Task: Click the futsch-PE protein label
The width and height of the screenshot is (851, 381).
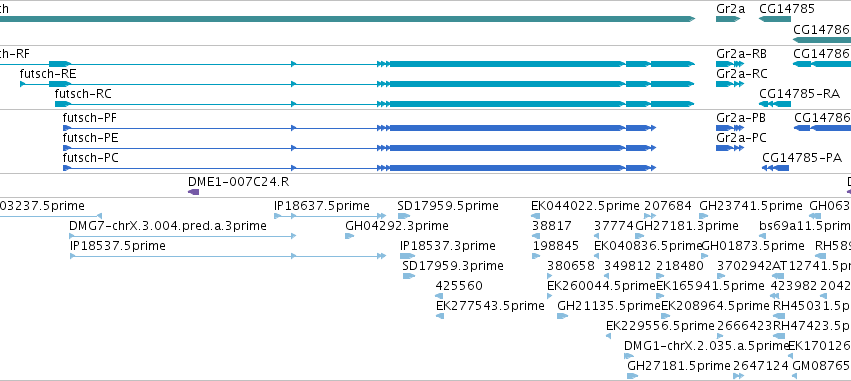Action: coord(90,138)
